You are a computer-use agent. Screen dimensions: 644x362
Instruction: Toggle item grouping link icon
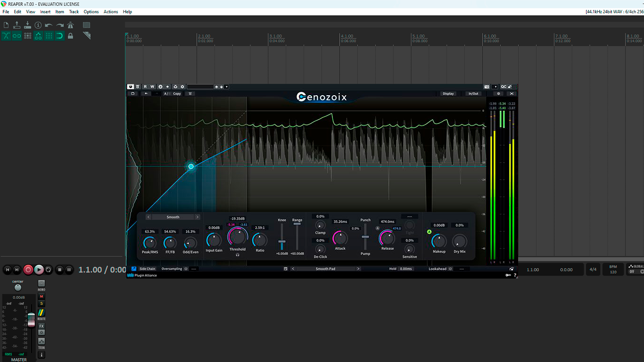pyautogui.click(x=17, y=36)
